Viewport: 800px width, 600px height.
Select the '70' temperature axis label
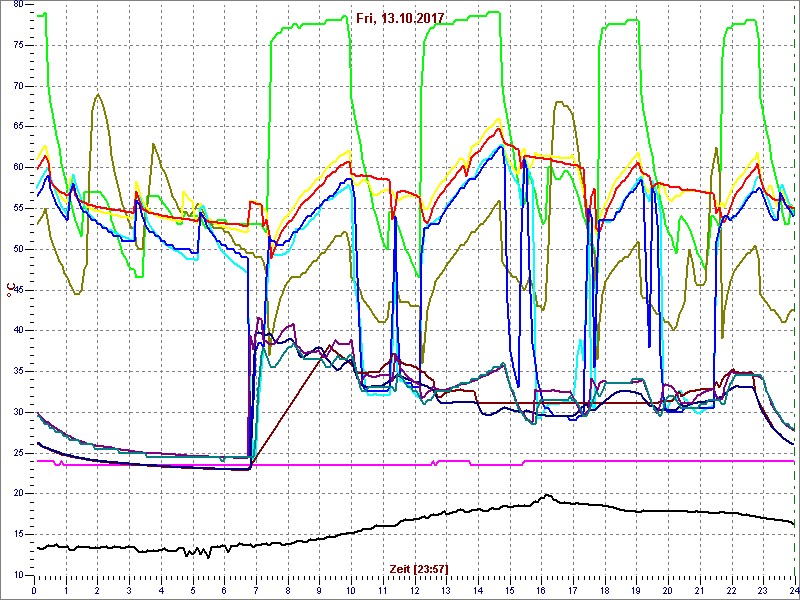click(x=18, y=86)
